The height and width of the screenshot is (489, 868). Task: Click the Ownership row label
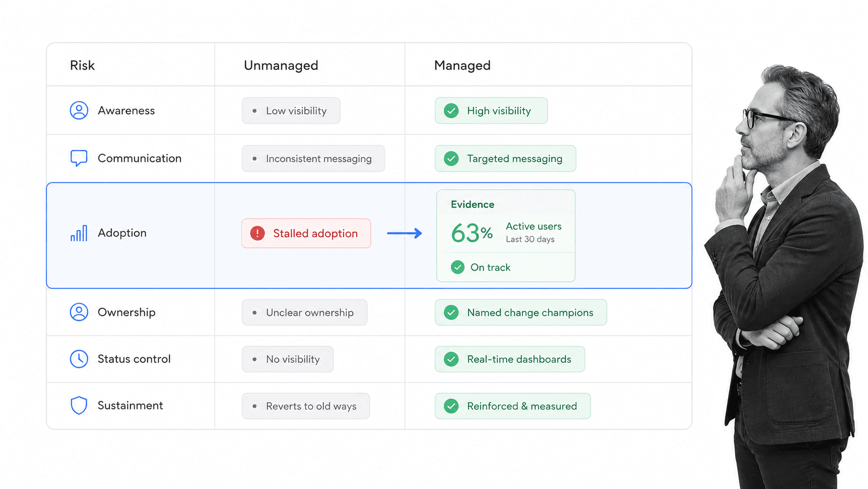127,312
